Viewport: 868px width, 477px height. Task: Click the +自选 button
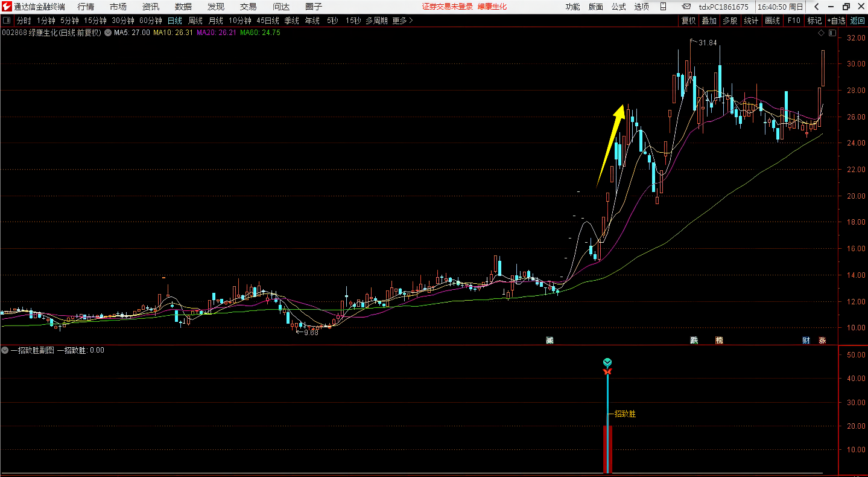point(836,21)
